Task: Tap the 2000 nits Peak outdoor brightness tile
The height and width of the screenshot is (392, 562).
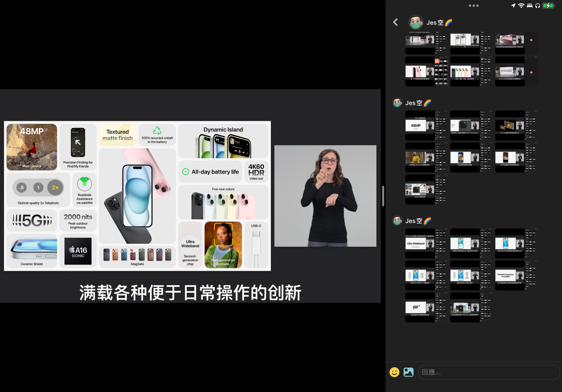Action: [x=78, y=220]
